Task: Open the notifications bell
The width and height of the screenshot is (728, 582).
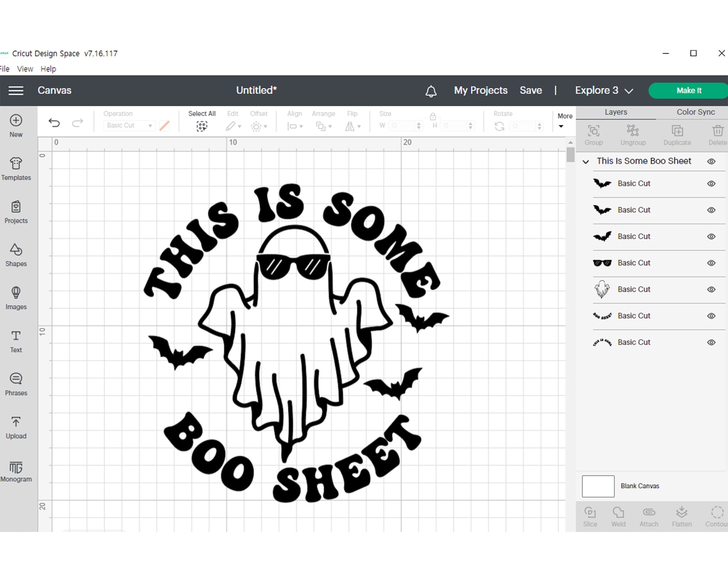Action: tap(431, 91)
